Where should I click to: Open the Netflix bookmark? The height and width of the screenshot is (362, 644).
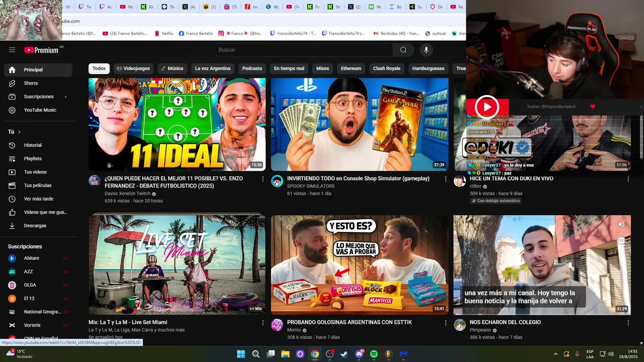click(164, 34)
